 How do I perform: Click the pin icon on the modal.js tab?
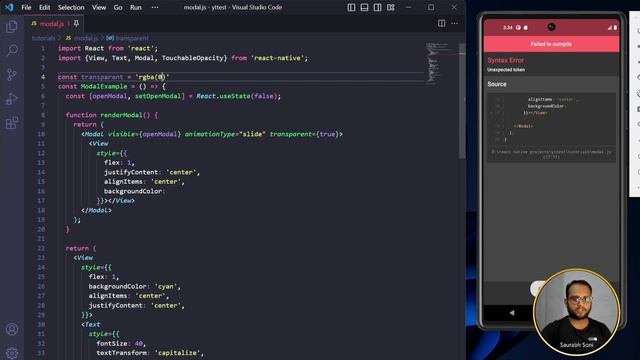[76, 24]
